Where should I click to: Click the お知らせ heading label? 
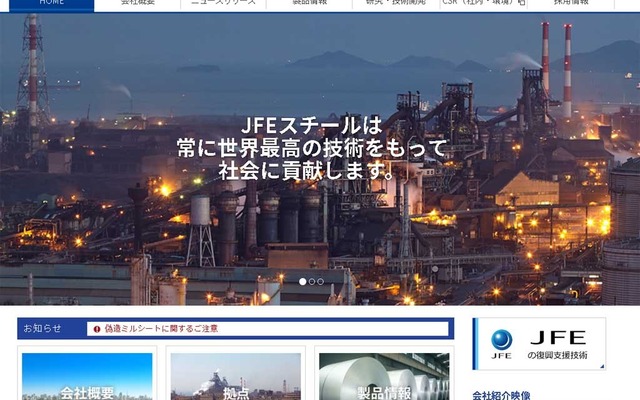(42, 328)
